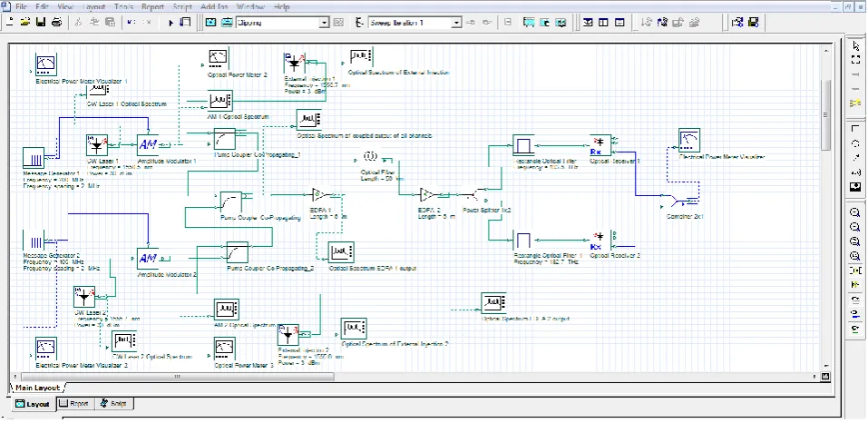Screen dimensions: 868x423
Task: Click the Optical Receiver 2 block
Action: click(x=600, y=241)
